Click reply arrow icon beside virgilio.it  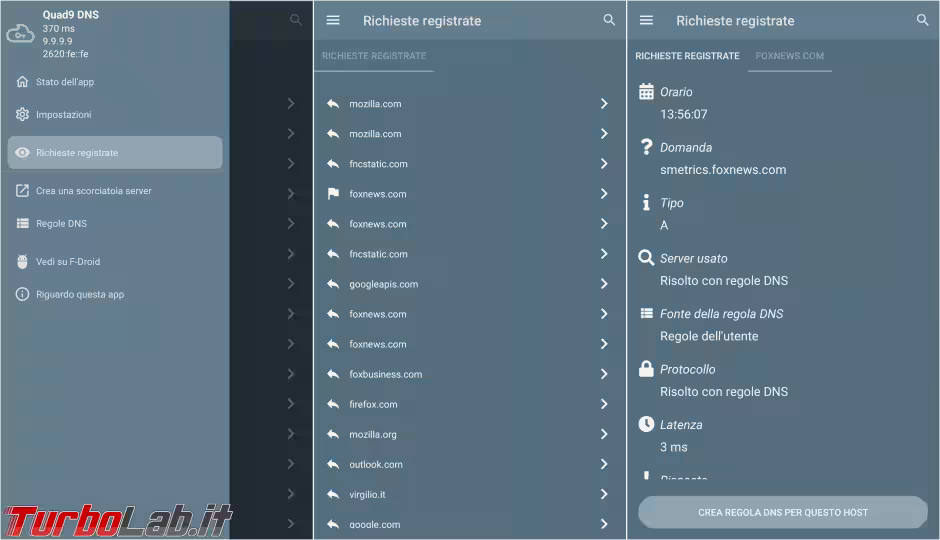click(x=333, y=494)
